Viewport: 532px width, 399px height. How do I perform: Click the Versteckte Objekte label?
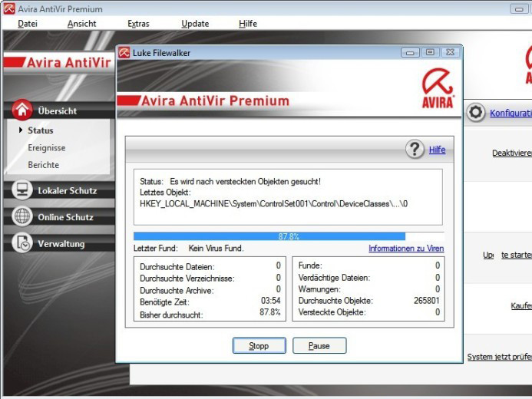click(x=332, y=312)
